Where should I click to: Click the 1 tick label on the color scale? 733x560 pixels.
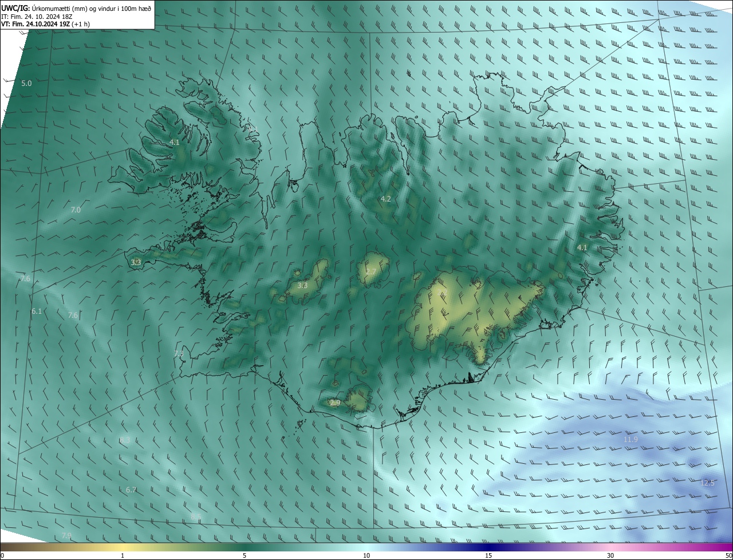point(123,555)
